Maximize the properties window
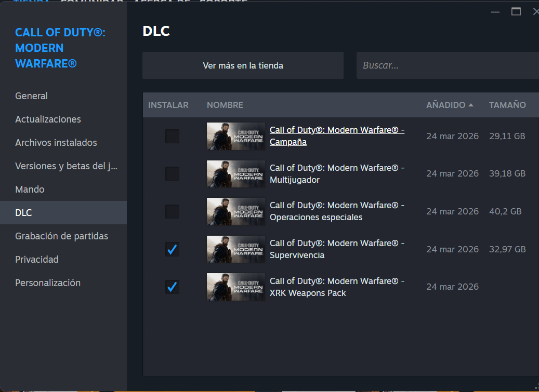The image size is (539, 392). tap(516, 11)
